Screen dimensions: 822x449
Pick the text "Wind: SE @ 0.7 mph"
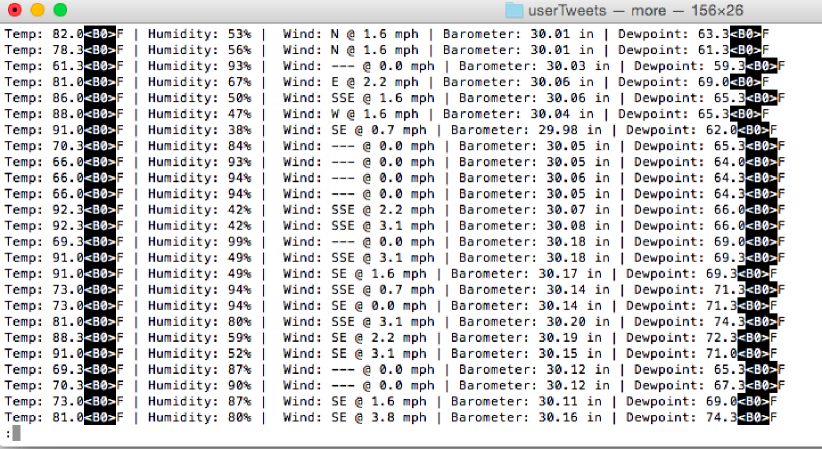355,130
